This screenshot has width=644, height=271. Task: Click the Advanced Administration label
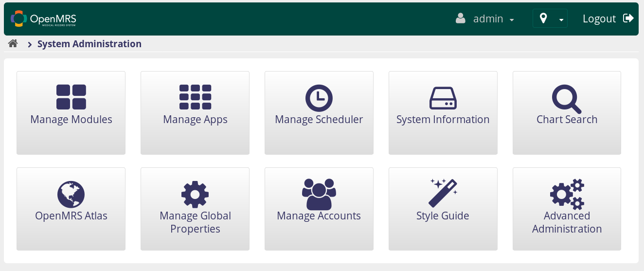point(567,222)
